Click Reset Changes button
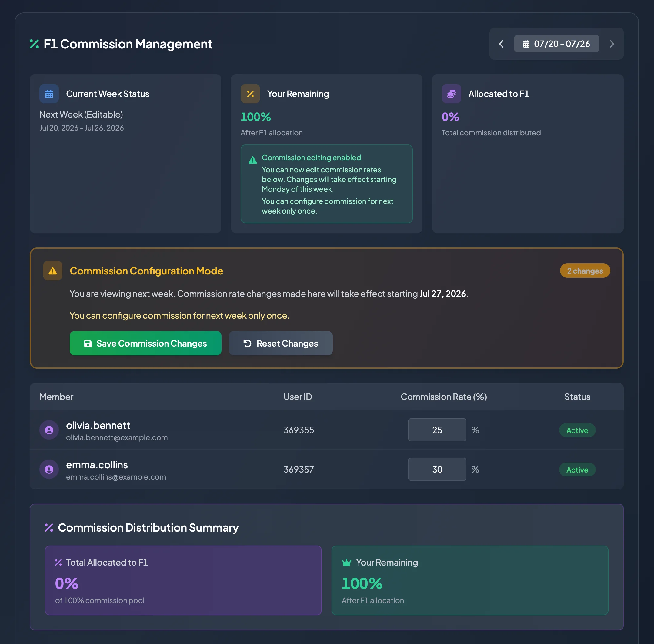Screen dimensions: 654x644 click(x=281, y=343)
